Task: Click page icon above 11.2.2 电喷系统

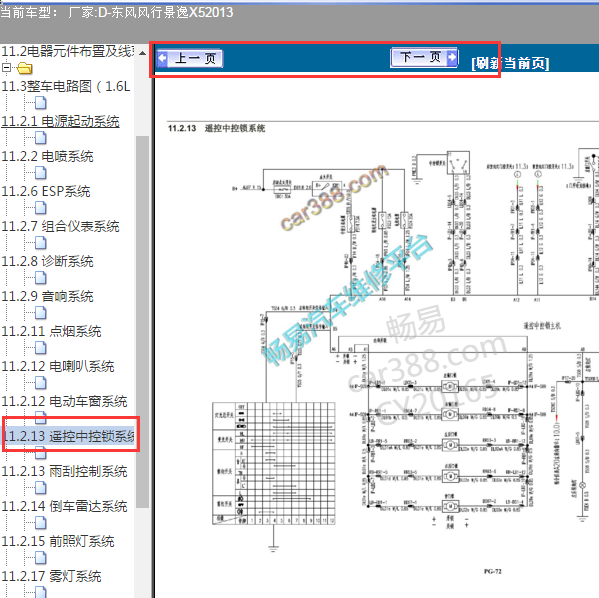Action: point(40,138)
